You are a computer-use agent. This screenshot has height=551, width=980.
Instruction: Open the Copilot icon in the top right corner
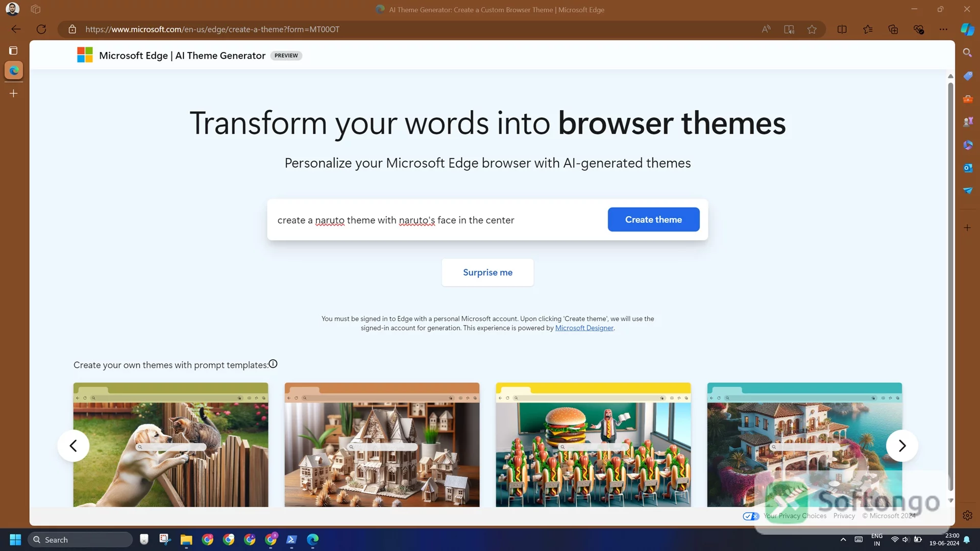click(967, 29)
